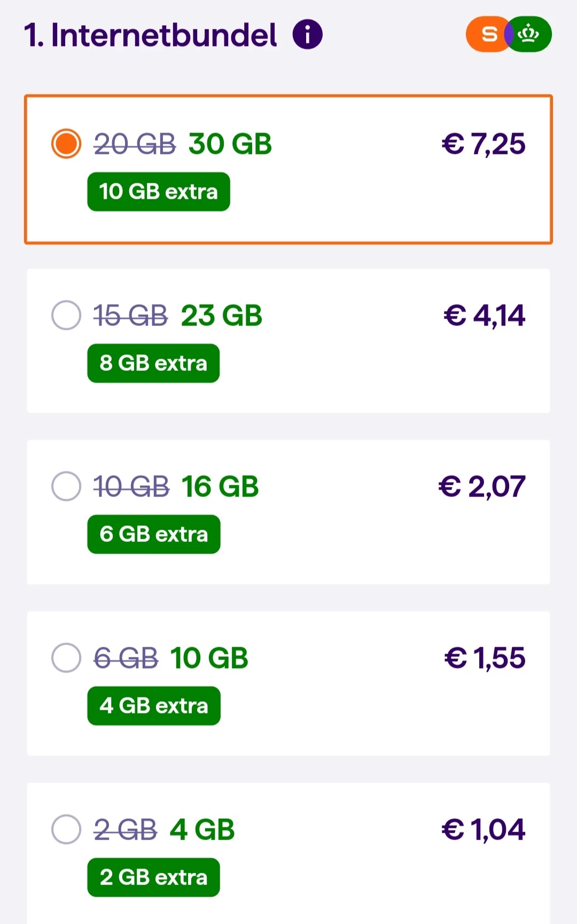
Task: Pick the 10 GB bundle radio button
Action: pyautogui.click(x=66, y=658)
